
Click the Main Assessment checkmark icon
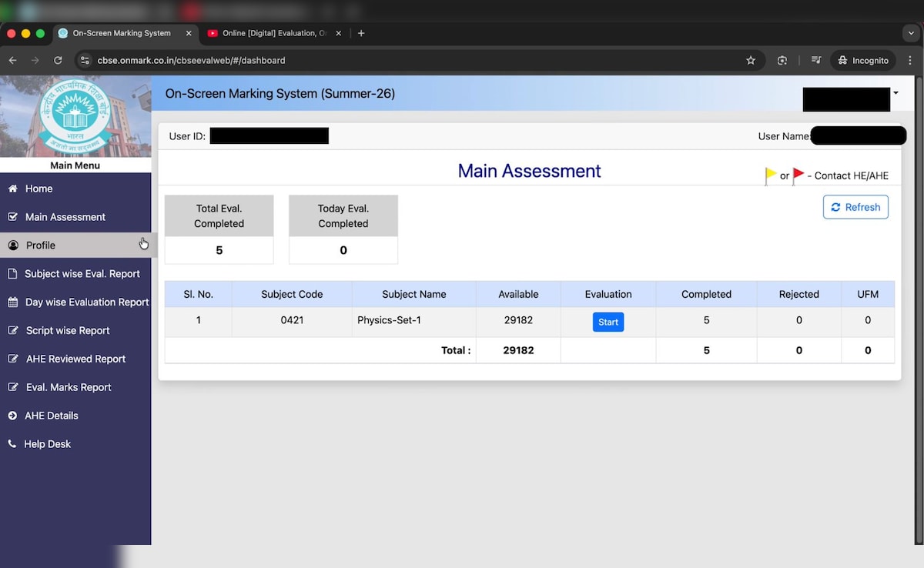click(12, 217)
